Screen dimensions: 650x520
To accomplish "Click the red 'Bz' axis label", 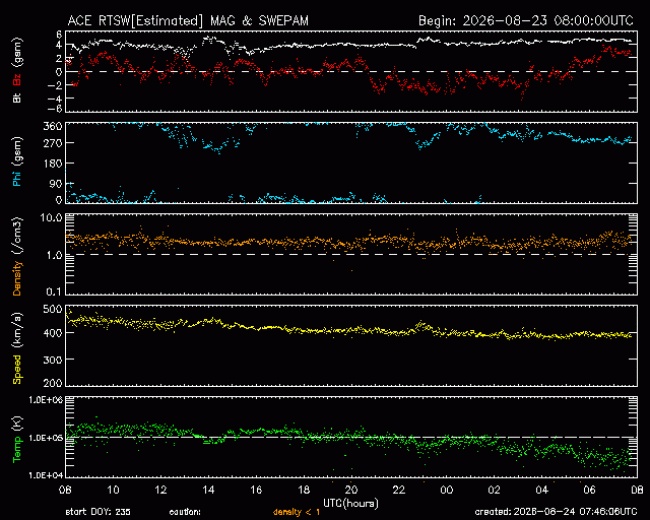I will pyautogui.click(x=17, y=78).
